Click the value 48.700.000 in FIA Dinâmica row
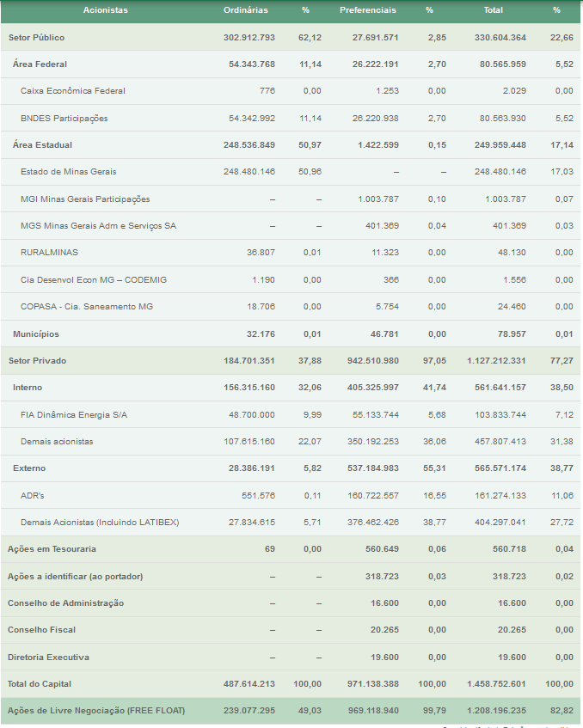This screenshot has height=728, width=583. coord(252,415)
